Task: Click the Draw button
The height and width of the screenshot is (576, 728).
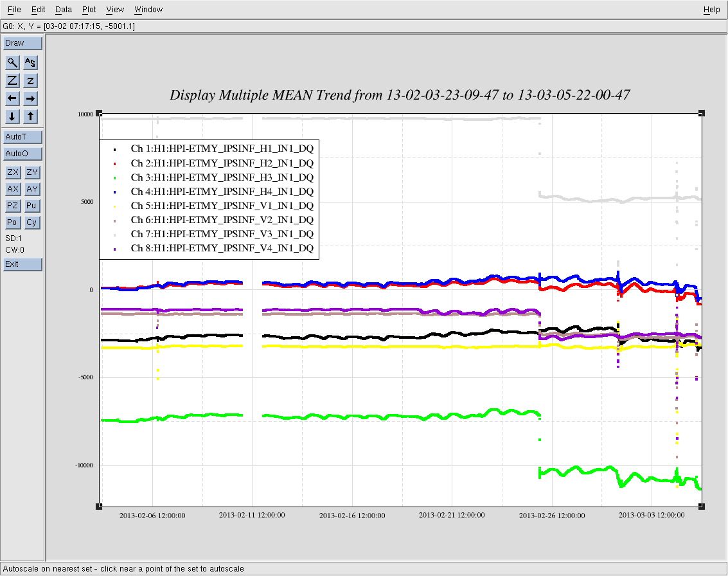Action: (x=22, y=43)
